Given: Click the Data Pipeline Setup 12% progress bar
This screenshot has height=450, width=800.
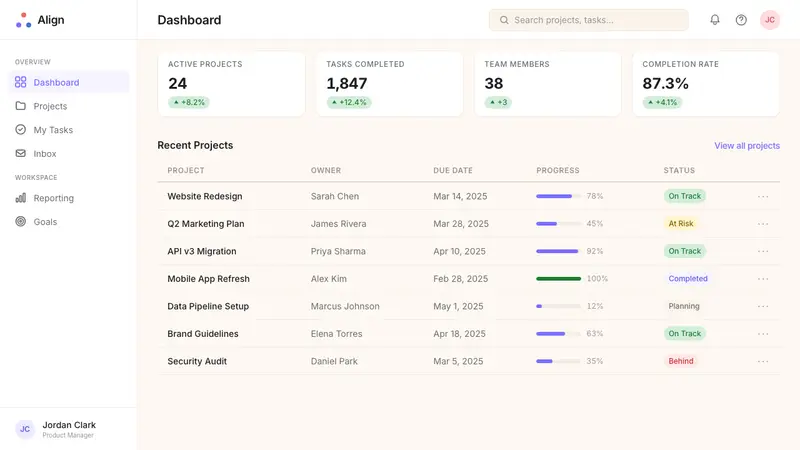Looking at the screenshot, I should 558,306.
